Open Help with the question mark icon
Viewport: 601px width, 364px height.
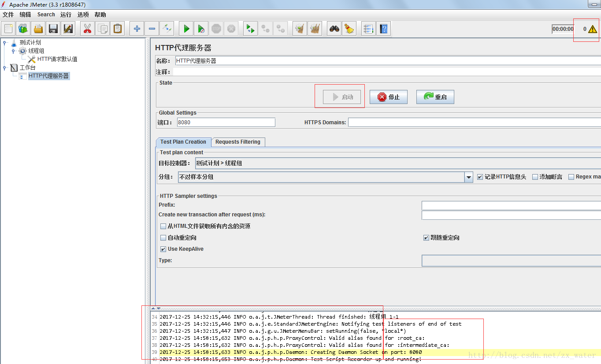point(384,29)
